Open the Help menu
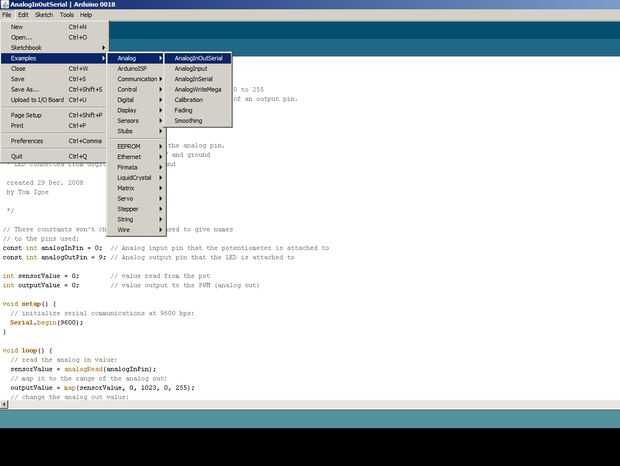The width and height of the screenshot is (620, 466). tap(86, 15)
